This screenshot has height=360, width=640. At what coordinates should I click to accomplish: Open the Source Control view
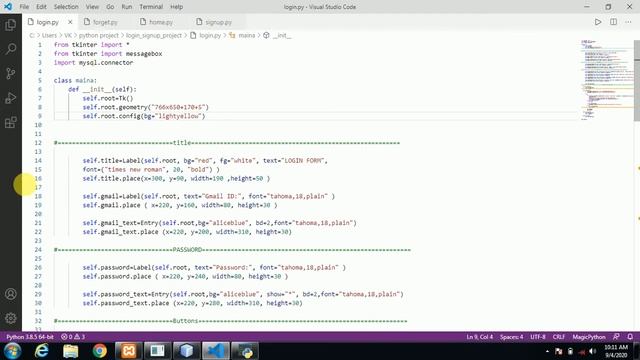pyautogui.click(x=11, y=73)
